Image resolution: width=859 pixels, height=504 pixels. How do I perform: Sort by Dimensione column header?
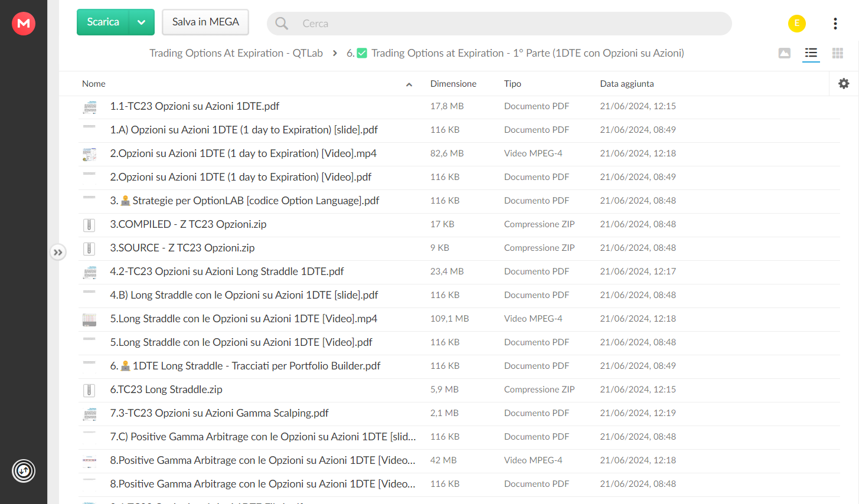point(453,84)
